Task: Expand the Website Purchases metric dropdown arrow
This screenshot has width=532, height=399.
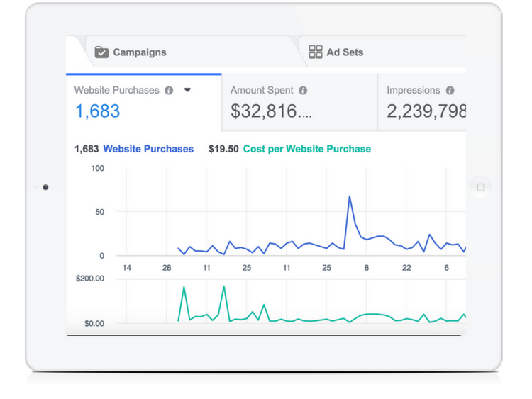Action: (x=188, y=91)
